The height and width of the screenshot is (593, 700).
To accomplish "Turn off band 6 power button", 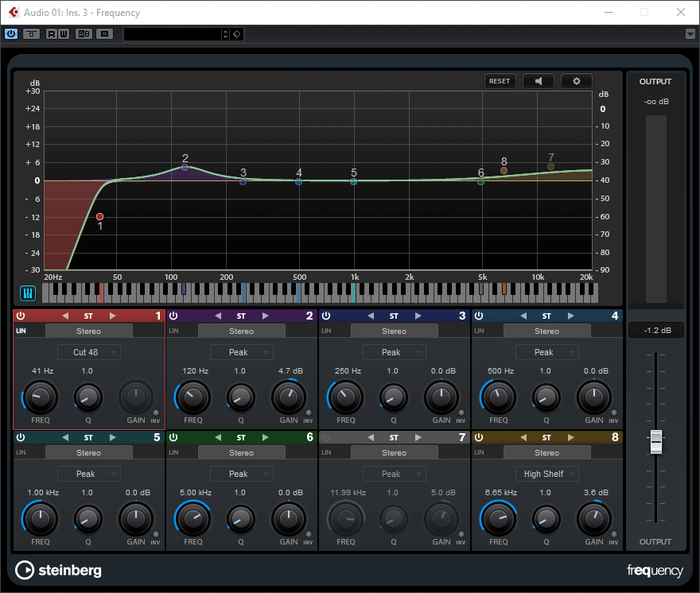I will tap(173, 437).
